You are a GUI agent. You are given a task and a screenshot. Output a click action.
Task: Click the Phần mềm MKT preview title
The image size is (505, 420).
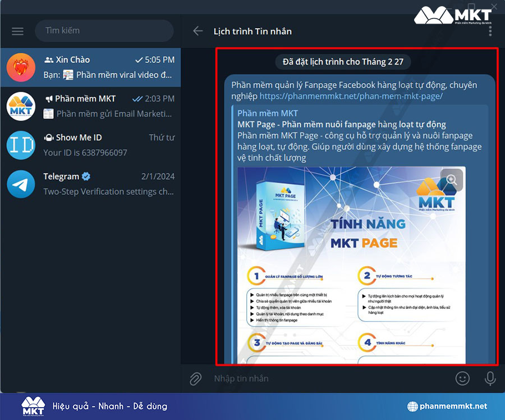(x=268, y=113)
